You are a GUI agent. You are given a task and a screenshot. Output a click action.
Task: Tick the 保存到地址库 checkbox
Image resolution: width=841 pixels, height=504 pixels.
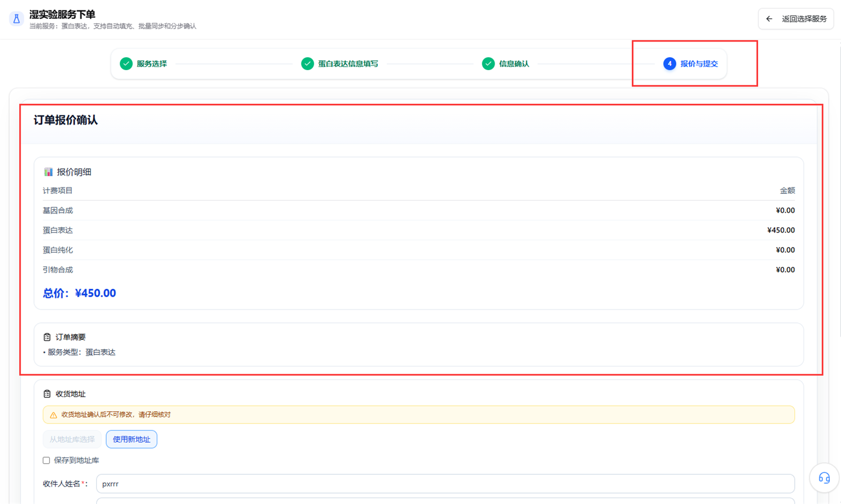click(47, 460)
